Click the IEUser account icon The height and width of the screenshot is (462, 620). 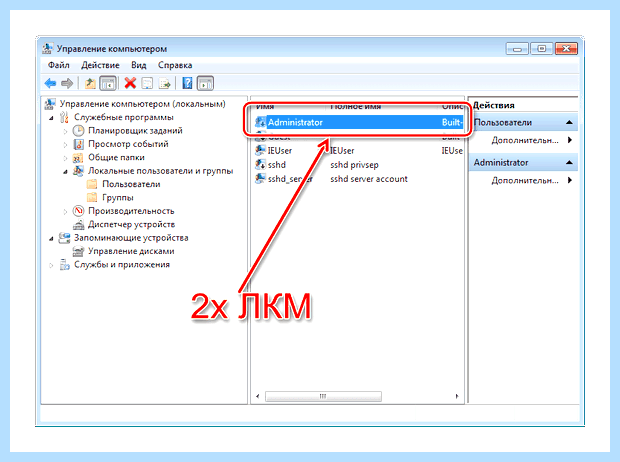coord(261,150)
